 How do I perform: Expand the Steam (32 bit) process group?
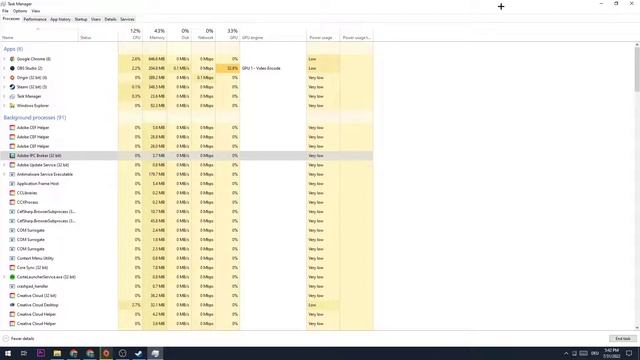point(4,87)
